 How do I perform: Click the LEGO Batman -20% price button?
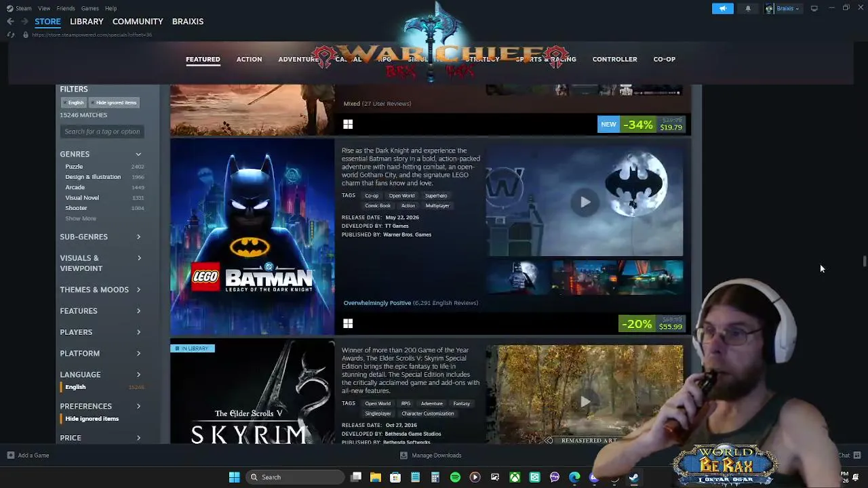(x=652, y=324)
